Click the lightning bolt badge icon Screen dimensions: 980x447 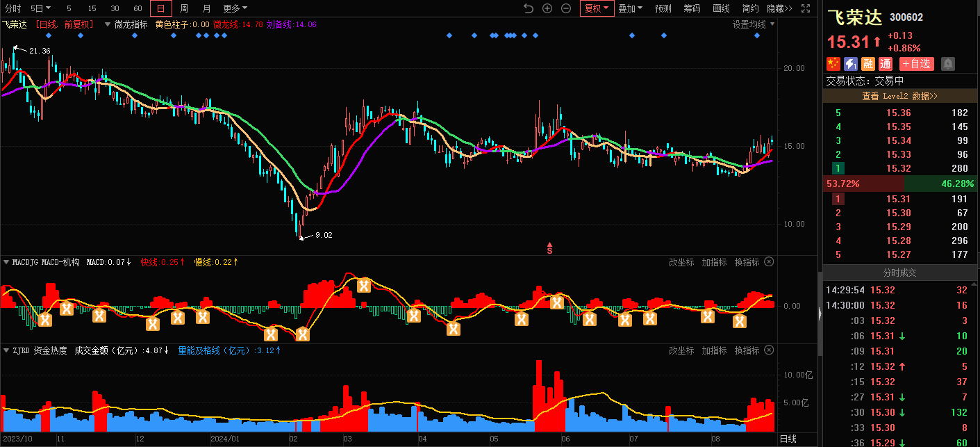click(x=851, y=64)
